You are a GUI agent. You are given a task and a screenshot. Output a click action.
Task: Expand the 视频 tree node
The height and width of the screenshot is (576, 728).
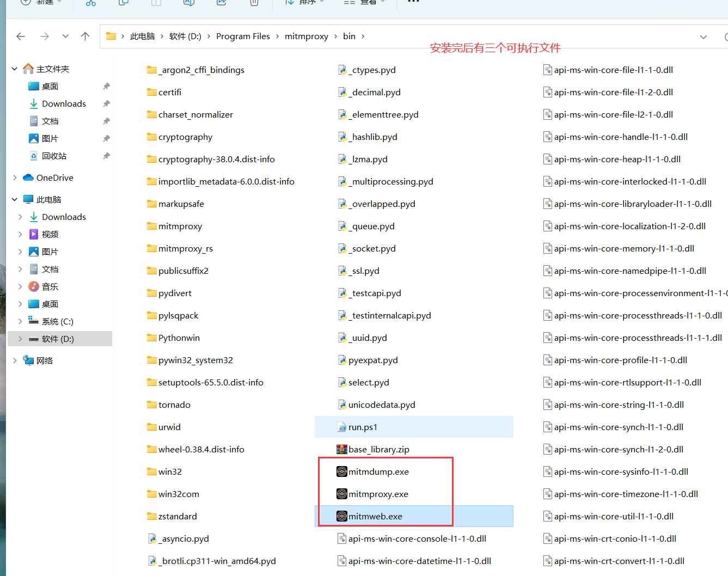coord(20,234)
